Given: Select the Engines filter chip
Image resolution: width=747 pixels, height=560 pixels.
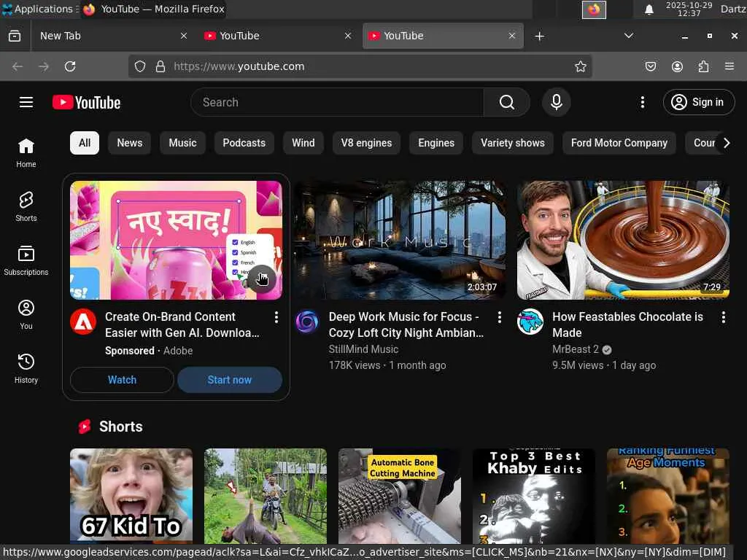Looking at the screenshot, I should pyautogui.click(x=436, y=143).
